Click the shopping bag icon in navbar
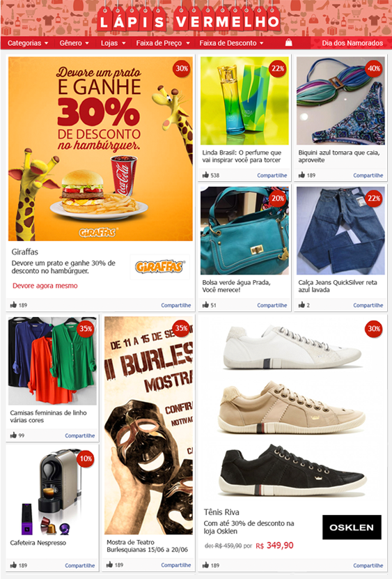 pyautogui.click(x=289, y=43)
